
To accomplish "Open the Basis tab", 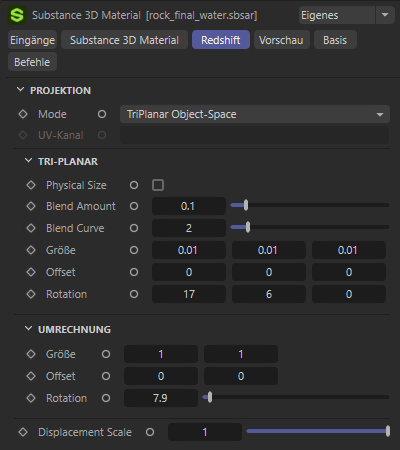I will 335,40.
